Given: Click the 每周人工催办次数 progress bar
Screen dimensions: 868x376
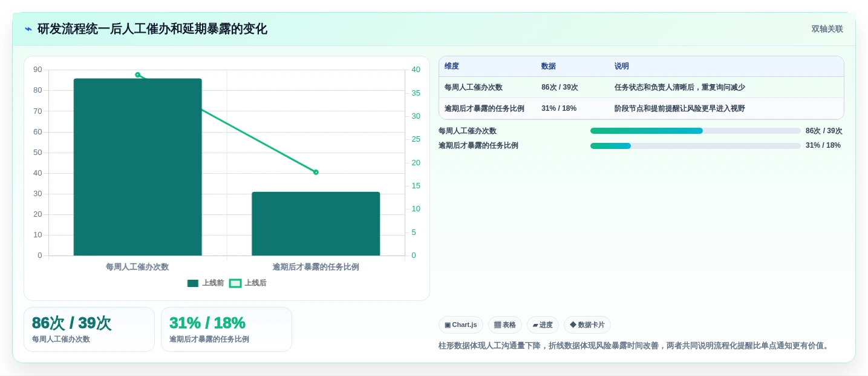Looking at the screenshot, I should (696, 131).
